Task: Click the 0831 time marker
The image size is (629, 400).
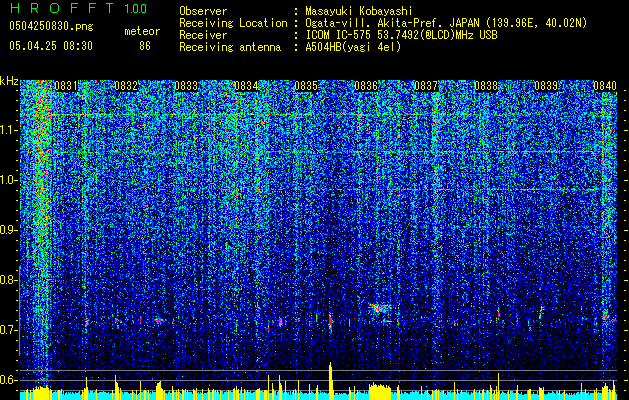Action: click(x=66, y=86)
